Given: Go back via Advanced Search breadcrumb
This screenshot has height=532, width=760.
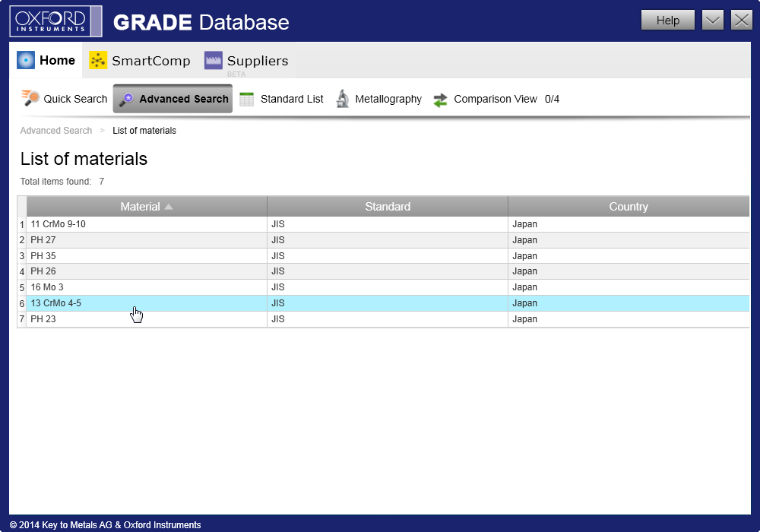Looking at the screenshot, I should (x=55, y=130).
